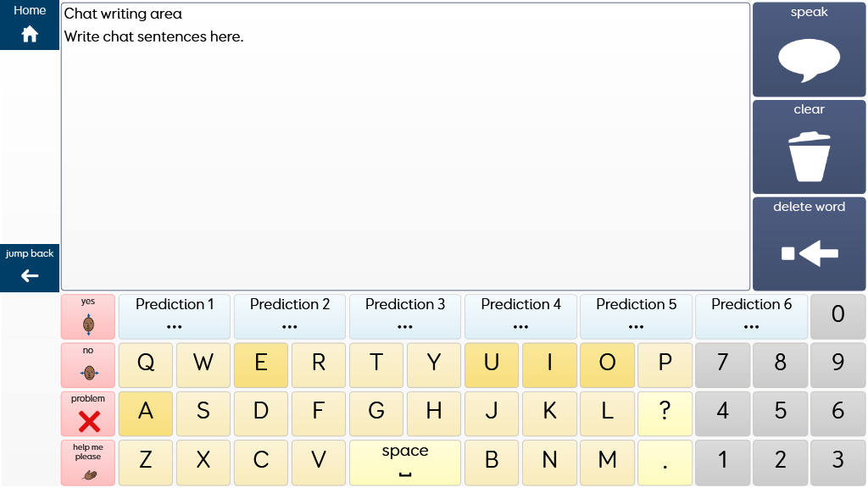Screen dimensions: 868x488
Task: Select the number 0 key
Action: pos(837,317)
